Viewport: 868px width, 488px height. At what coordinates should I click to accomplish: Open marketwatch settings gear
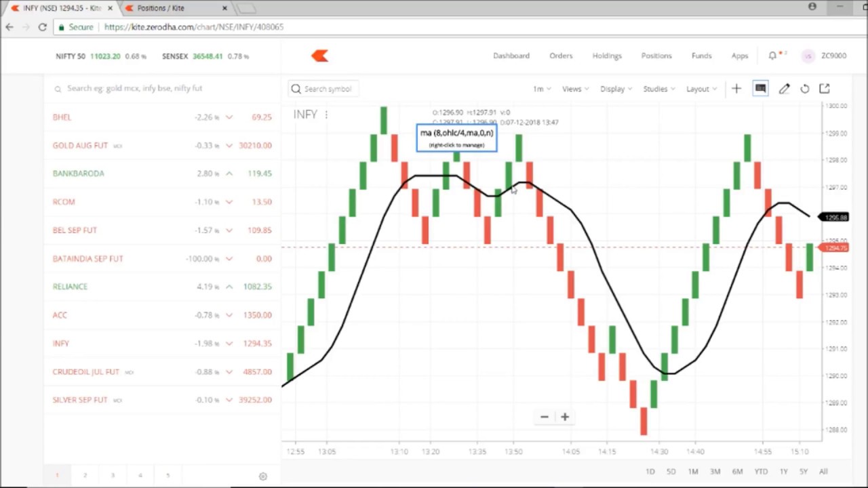pyautogui.click(x=263, y=476)
